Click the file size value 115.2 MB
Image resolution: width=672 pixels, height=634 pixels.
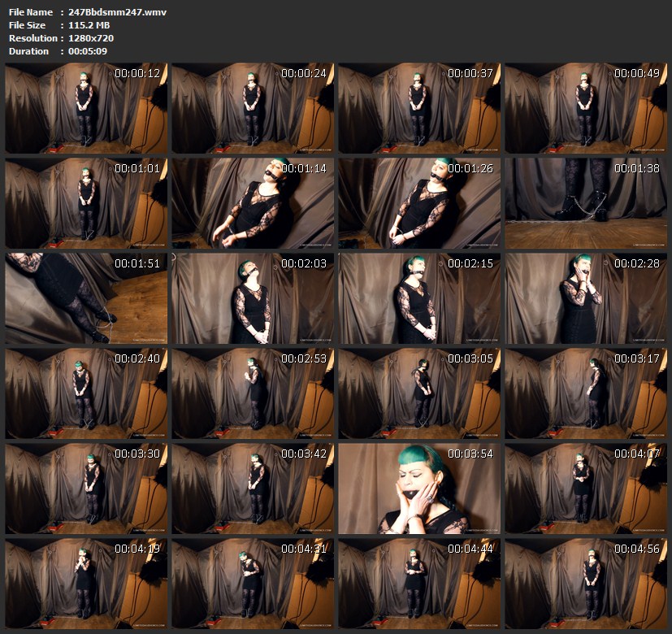coord(89,25)
